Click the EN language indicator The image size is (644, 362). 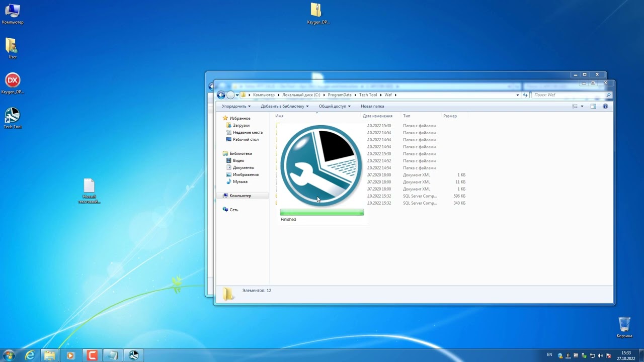coord(549,354)
